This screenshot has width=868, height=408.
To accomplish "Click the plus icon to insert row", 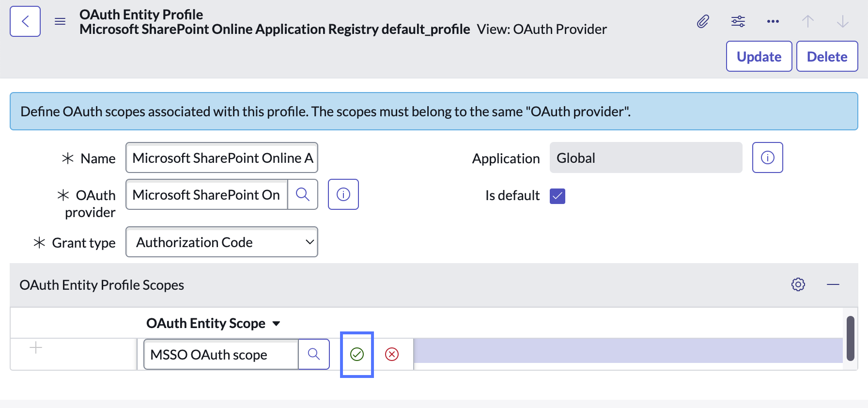I will click(36, 347).
